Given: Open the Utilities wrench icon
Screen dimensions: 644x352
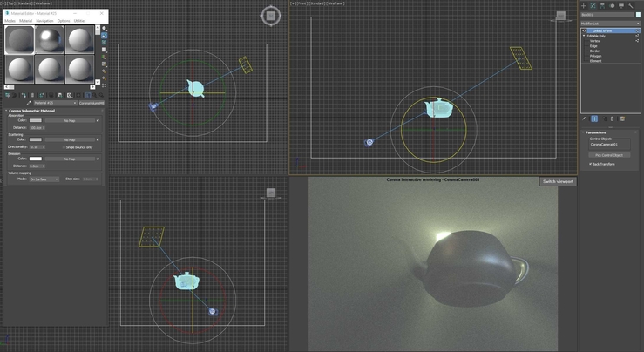Looking at the screenshot, I should pyautogui.click(x=631, y=6).
